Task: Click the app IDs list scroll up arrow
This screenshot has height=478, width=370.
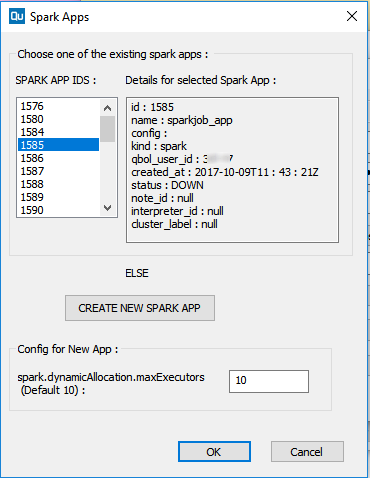Action: (x=107, y=108)
